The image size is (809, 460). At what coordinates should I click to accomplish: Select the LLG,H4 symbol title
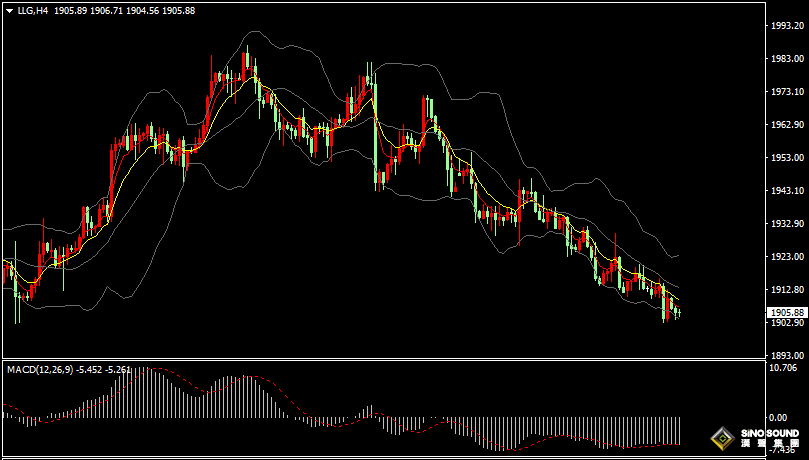32,11
